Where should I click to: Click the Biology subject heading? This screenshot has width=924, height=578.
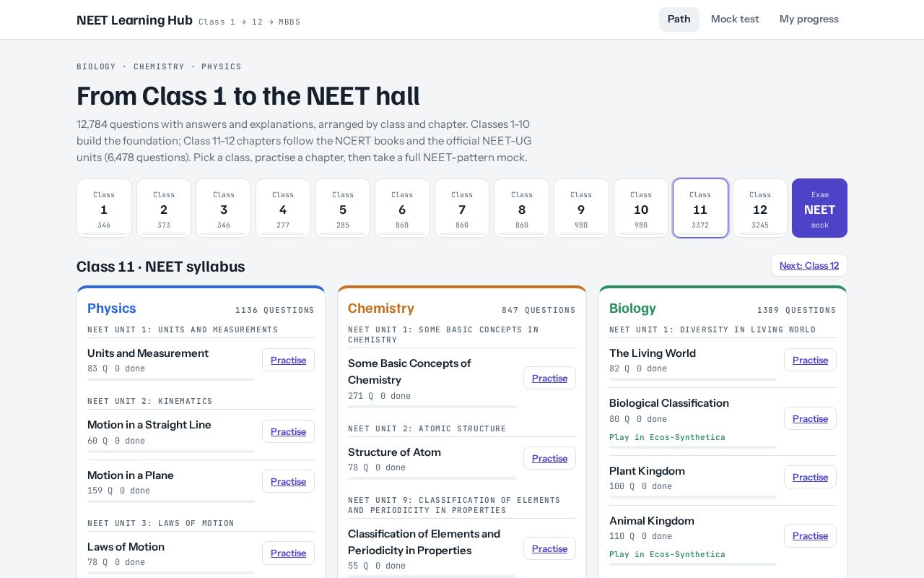pyautogui.click(x=632, y=309)
